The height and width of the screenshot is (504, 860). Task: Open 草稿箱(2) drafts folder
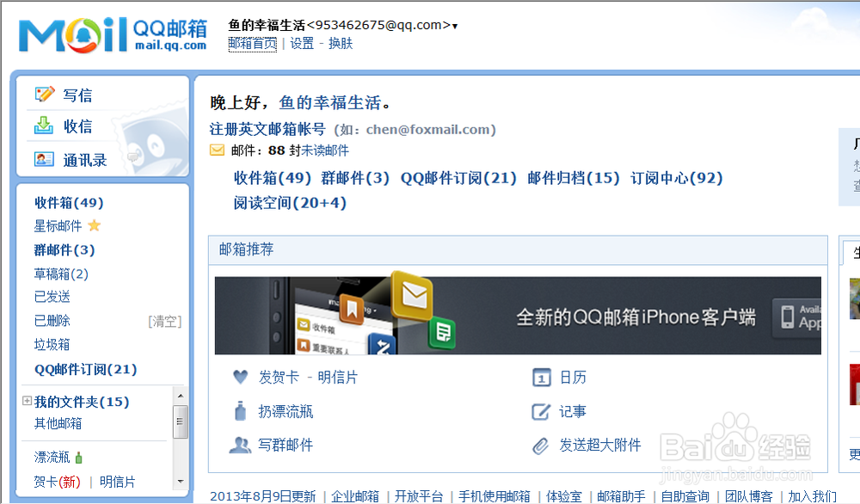coord(61,274)
